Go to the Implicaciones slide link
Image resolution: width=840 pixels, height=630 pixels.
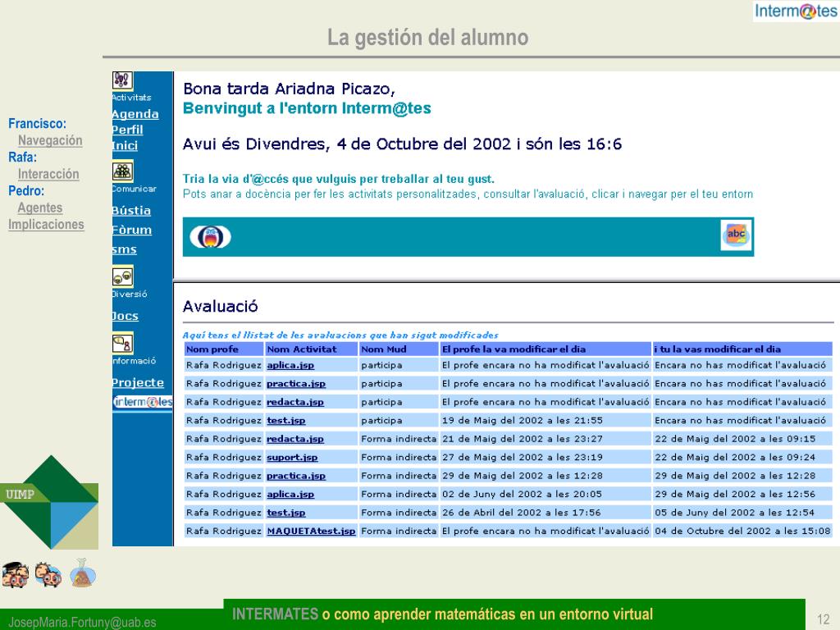point(46,225)
